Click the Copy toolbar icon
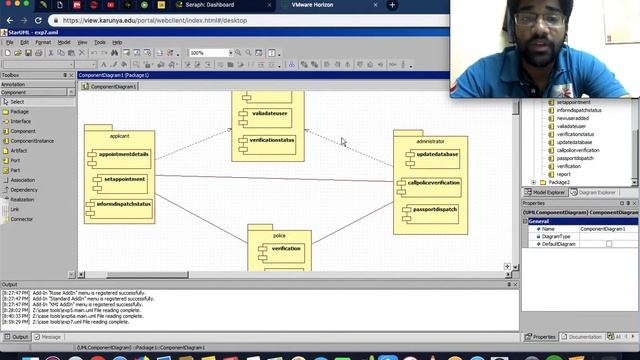The width and height of the screenshot is (640, 360). point(61,53)
